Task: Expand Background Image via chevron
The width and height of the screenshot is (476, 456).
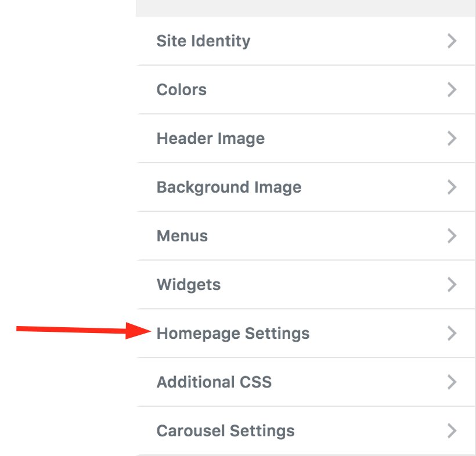Action: (452, 187)
